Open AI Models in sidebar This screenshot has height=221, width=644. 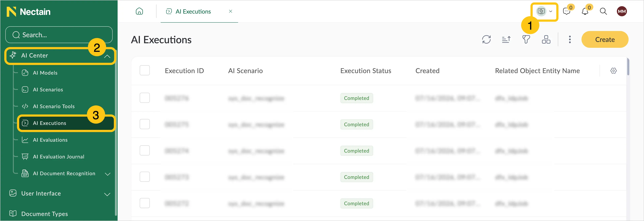[45, 73]
